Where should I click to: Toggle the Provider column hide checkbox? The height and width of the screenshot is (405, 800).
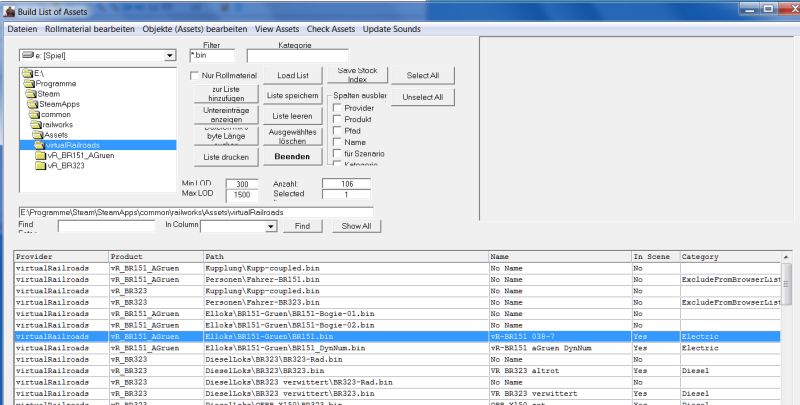(x=338, y=107)
